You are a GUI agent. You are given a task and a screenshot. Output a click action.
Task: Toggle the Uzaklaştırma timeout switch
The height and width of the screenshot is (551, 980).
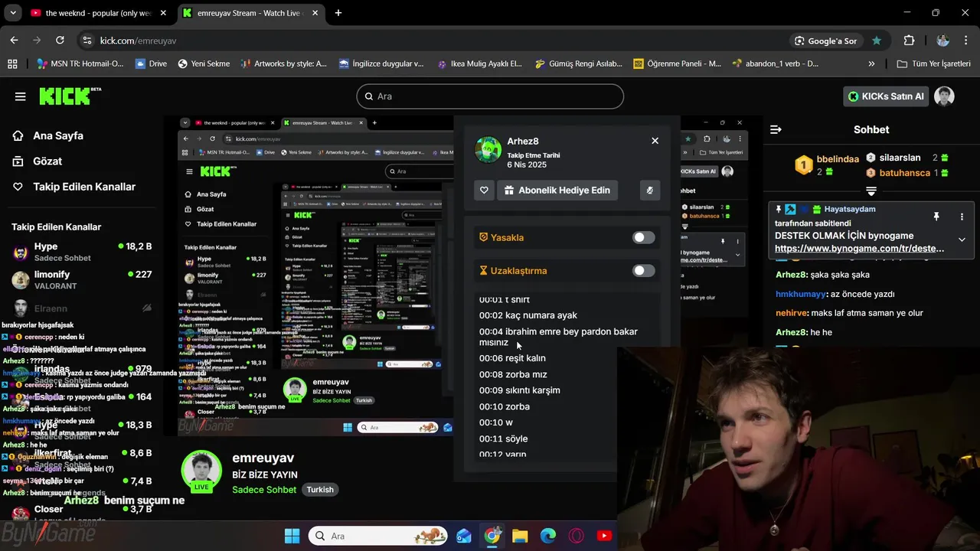[643, 270]
